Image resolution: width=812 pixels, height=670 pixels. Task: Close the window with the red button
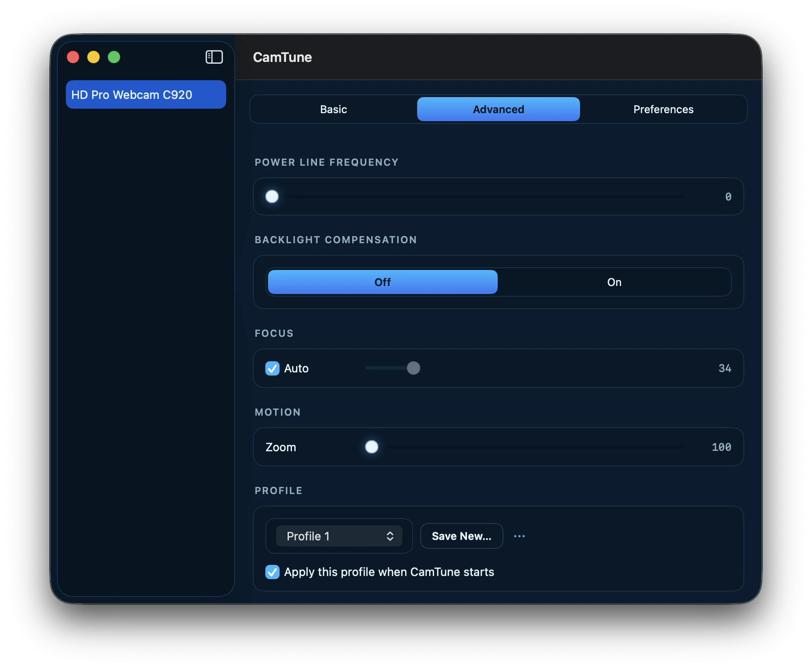pyautogui.click(x=73, y=57)
